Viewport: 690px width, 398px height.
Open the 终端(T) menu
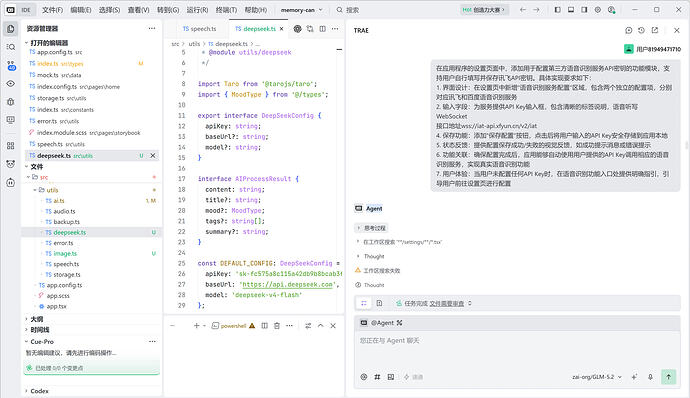(227, 10)
